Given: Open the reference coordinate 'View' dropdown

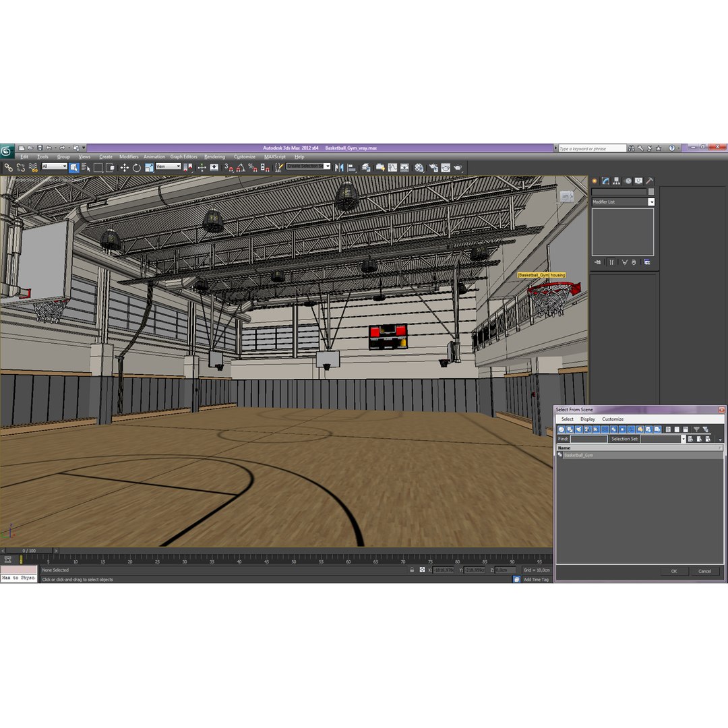Looking at the screenshot, I should (168, 166).
